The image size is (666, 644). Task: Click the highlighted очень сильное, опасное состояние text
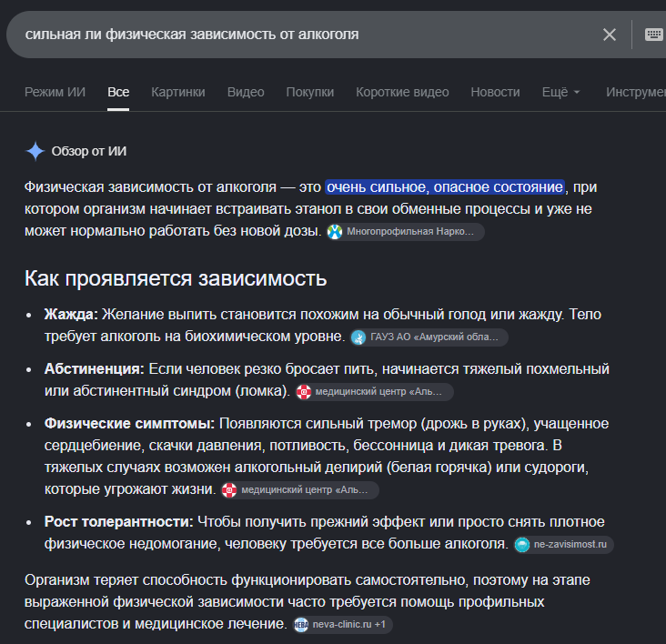click(445, 187)
